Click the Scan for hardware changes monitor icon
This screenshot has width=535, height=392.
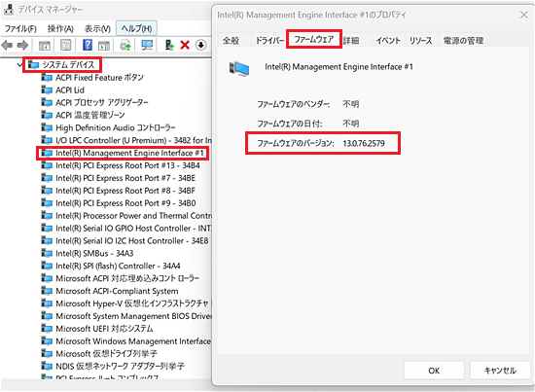click(147, 45)
